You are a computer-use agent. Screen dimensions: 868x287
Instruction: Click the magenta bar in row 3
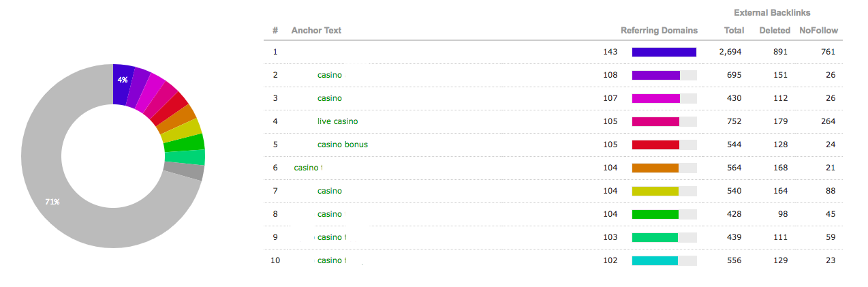coord(656,98)
